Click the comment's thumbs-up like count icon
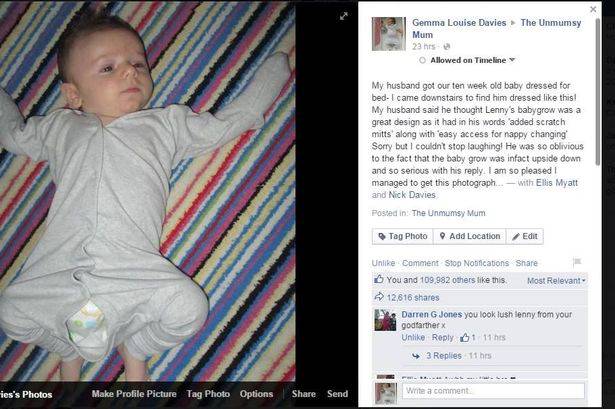This screenshot has height=409, width=615. coord(465,337)
